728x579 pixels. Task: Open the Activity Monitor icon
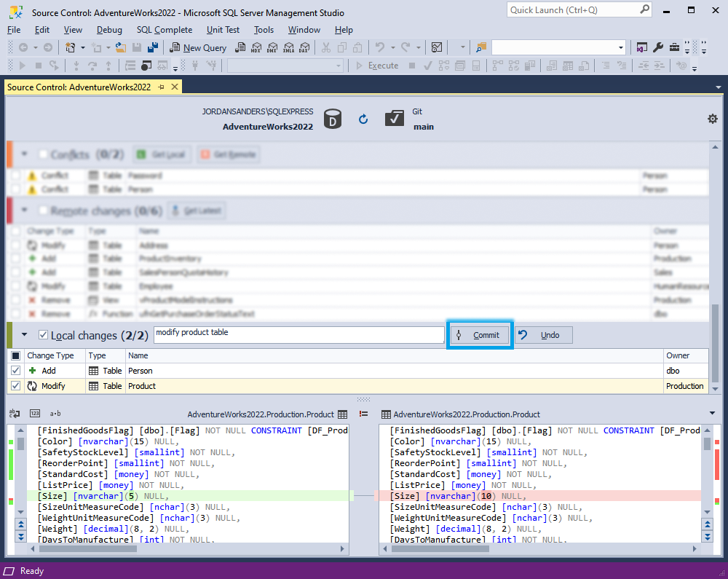tap(437, 47)
